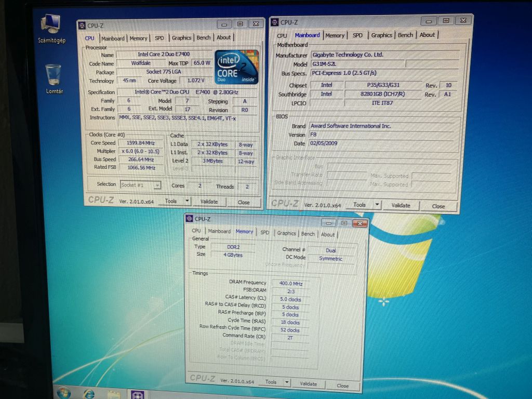
Task: Select SPD tab in Mainboard window
Action: coord(357,35)
